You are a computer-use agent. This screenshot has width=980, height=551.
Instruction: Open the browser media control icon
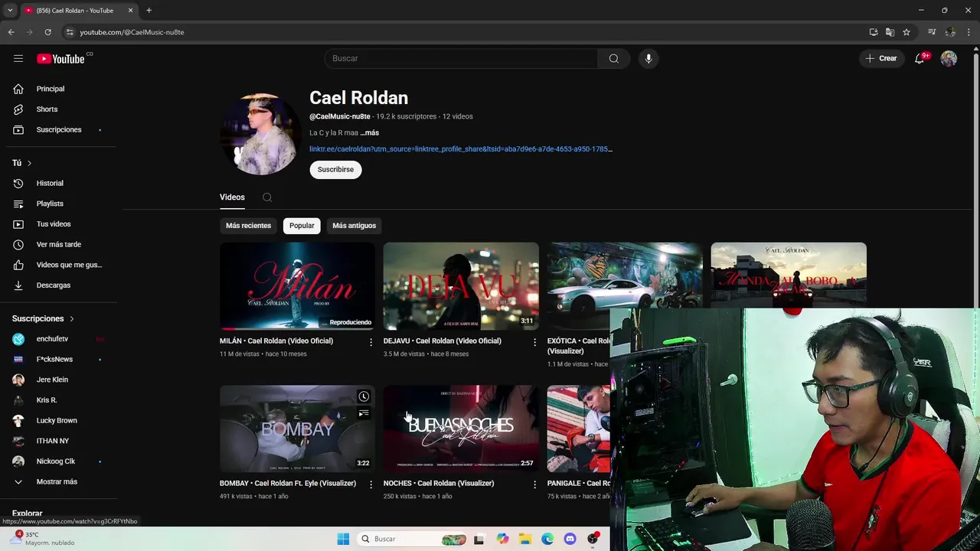932,32
